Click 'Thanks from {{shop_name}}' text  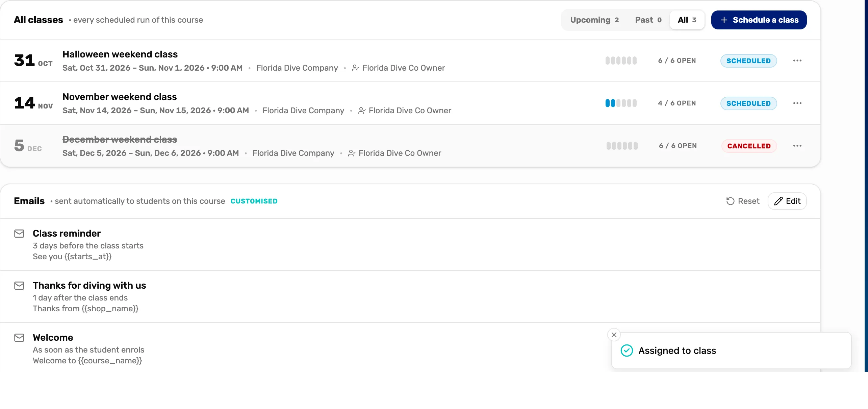[85, 309]
